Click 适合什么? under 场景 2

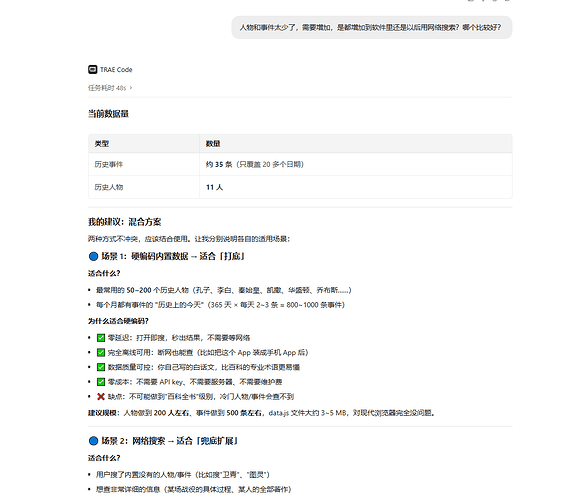point(104,458)
